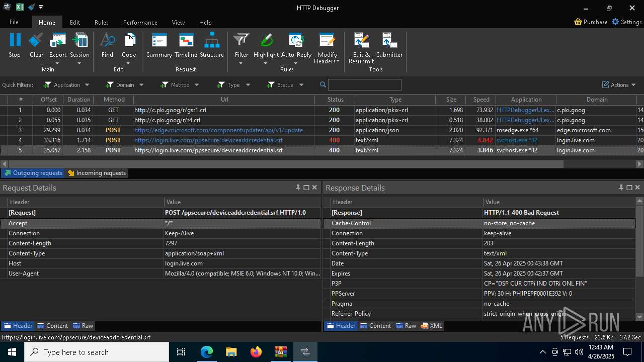Open response XML tab
The image size is (644, 362).
click(432, 326)
